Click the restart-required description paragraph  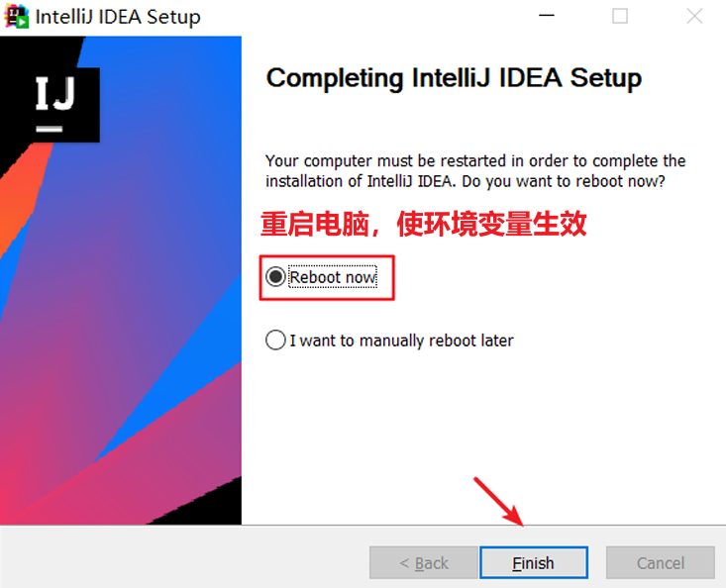tap(475, 171)
